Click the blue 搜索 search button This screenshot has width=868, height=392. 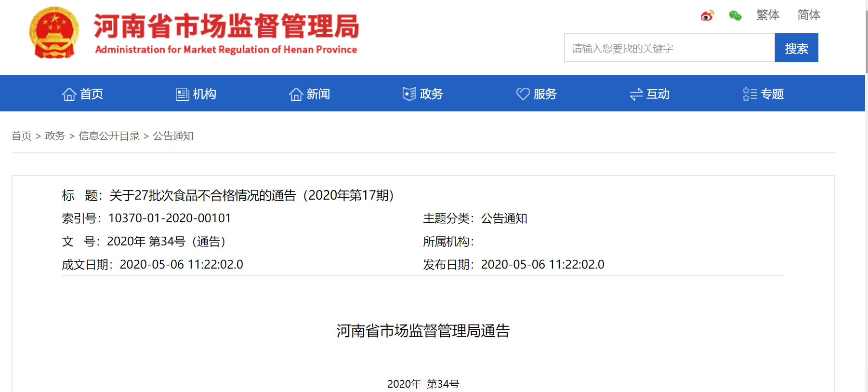click(x=797, y=48)
